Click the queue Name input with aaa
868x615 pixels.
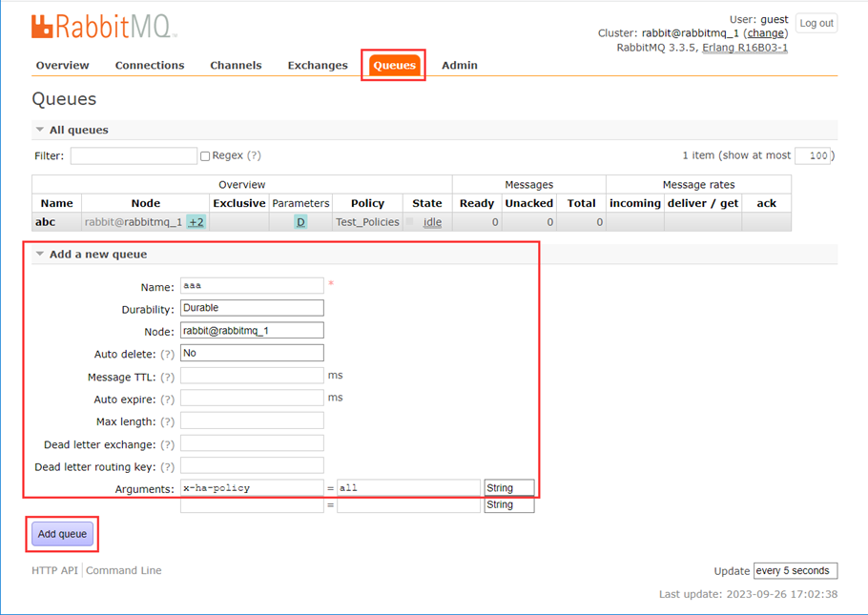pos(252,286)
